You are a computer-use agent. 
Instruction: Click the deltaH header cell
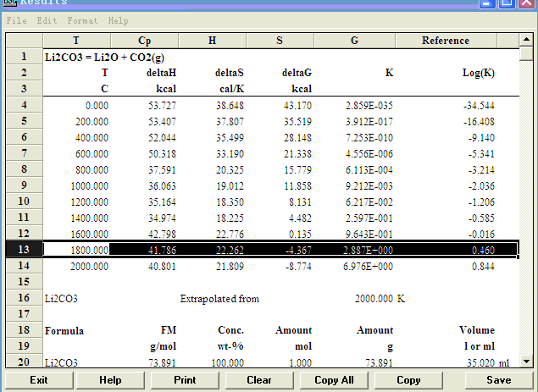click(161, 73)
